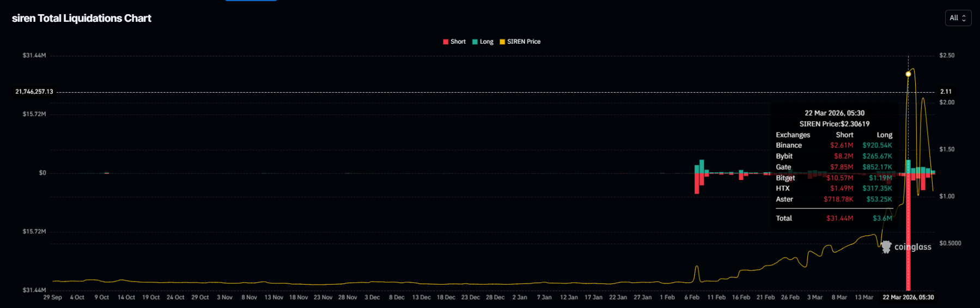Click the $0.5000 right axis label

pyautogui.click(x=950, y=243)
